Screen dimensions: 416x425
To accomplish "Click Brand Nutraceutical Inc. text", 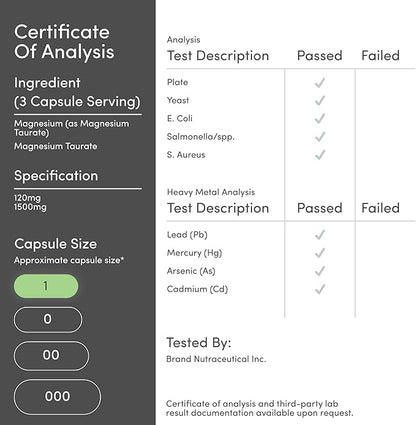I will click(216, 359).
